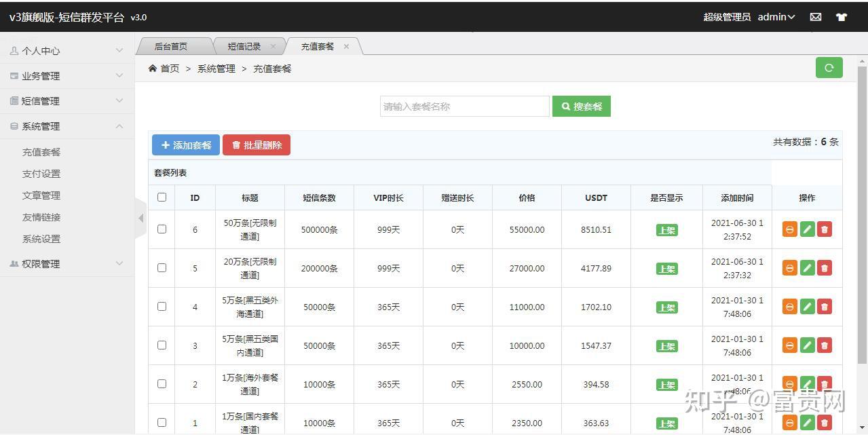This screenshot has height=435, width=868.
Task: Collapse the sidebar with the arrow handle
Action: tap(140, 218)
